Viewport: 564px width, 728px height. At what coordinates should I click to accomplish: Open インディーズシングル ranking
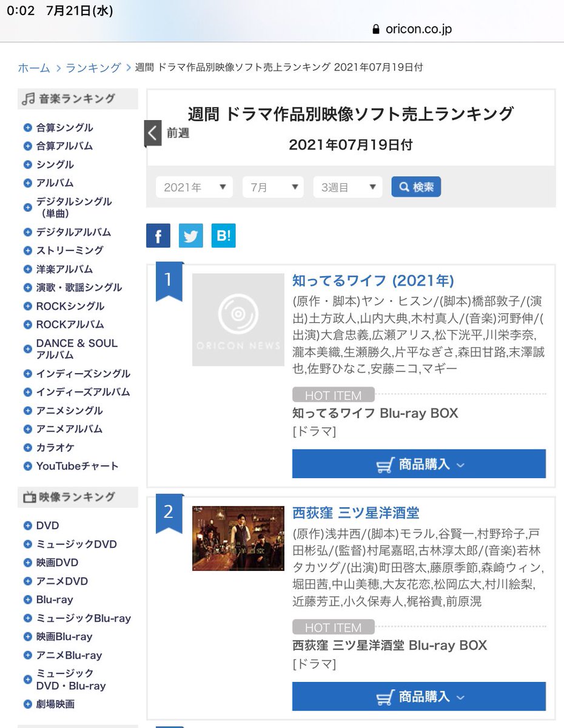(x=83, y=374)
